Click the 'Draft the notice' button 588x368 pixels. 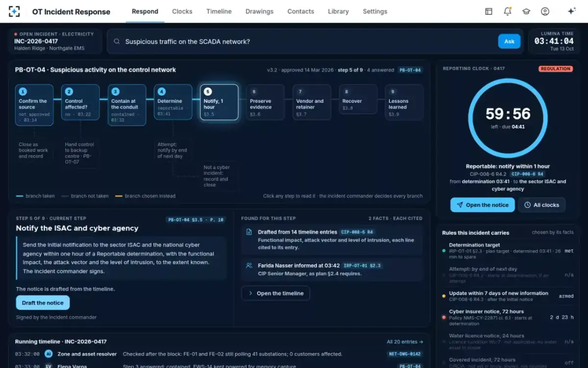click(43, 303)
